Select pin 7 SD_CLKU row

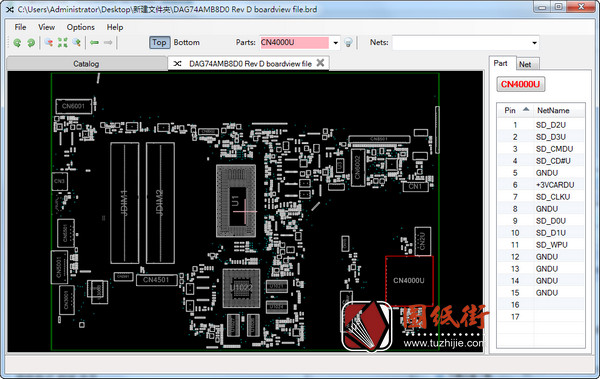point(541,197)
